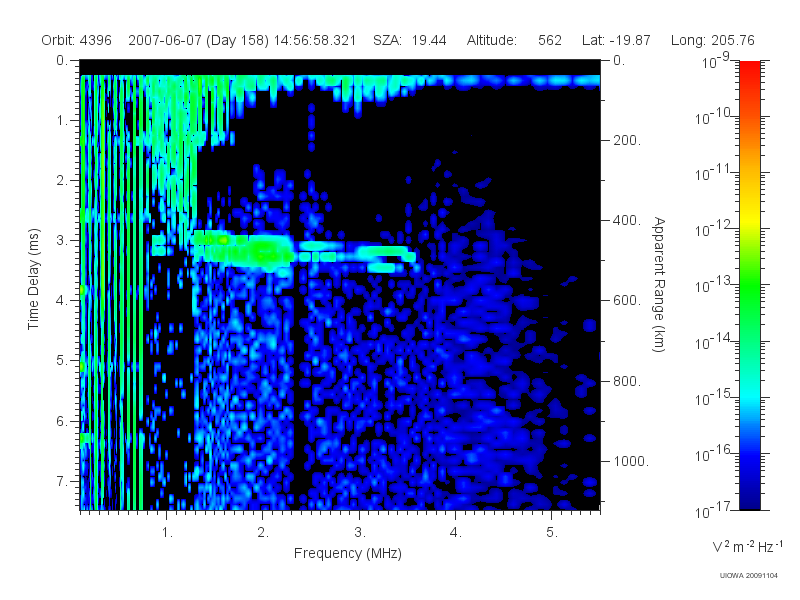Viewport: 800px width, 600px height.
Task: Click the 10^-15 color scale label
Action: coord(715,397)
